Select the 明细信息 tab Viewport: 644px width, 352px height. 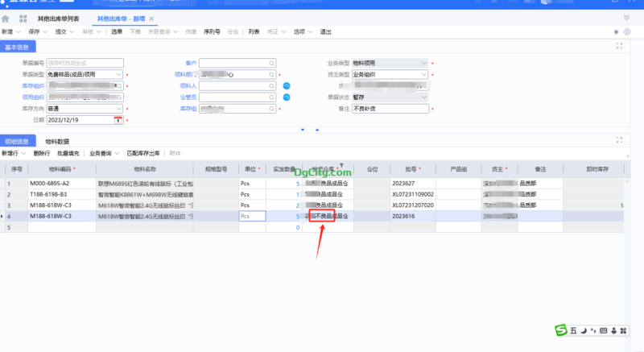[x=17, y=141]
